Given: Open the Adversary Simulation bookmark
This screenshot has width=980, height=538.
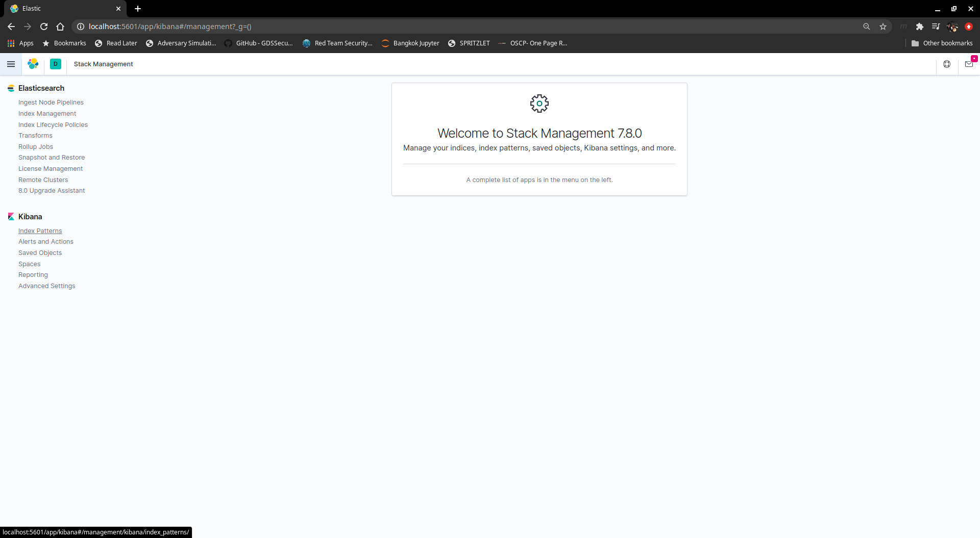Looking at the screenshot, I should (x=181, y=43).
